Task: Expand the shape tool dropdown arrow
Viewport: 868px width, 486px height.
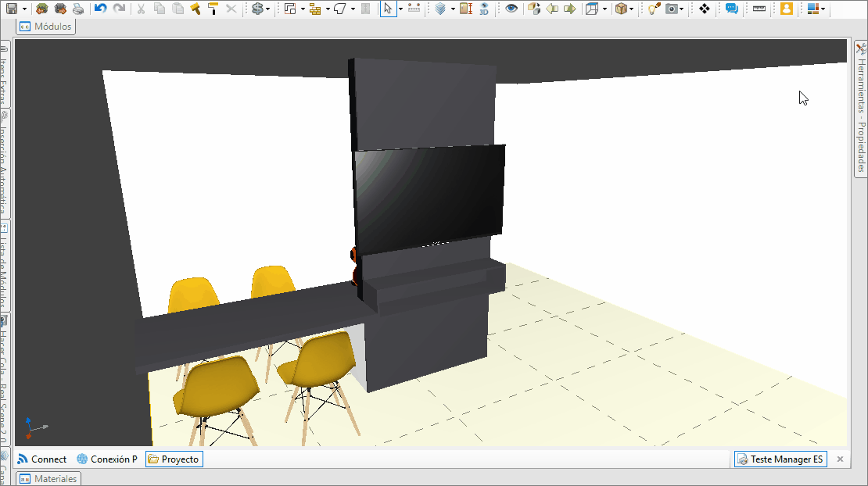Action: (x=353, y=9)
